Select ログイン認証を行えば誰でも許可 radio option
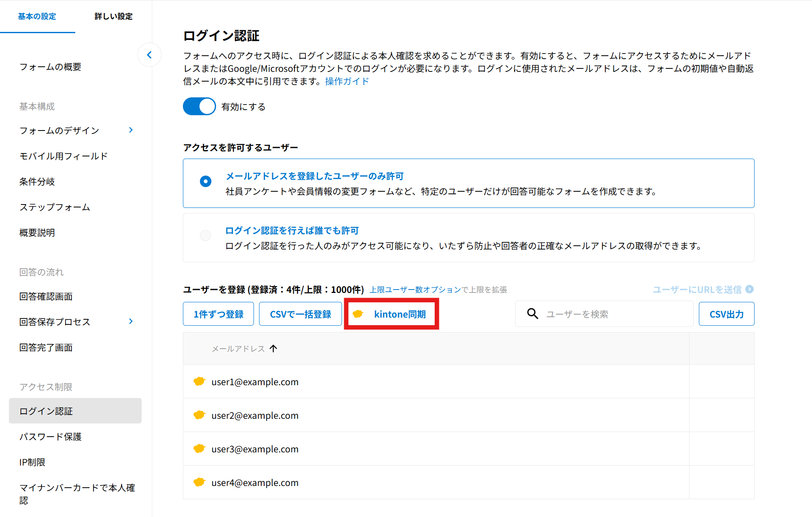The height and width of the screenshot is (517, 812). 205,236
